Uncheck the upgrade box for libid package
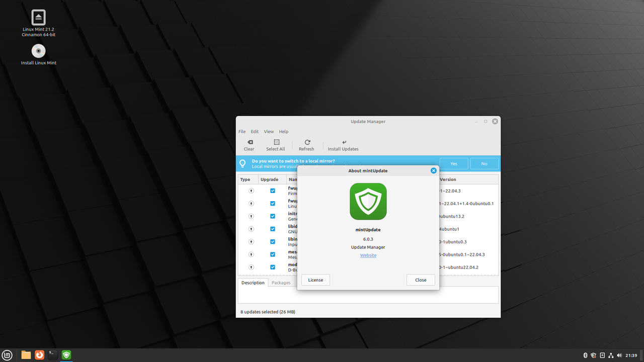Screen dimensions: 644x362 (x=273, y=229)
